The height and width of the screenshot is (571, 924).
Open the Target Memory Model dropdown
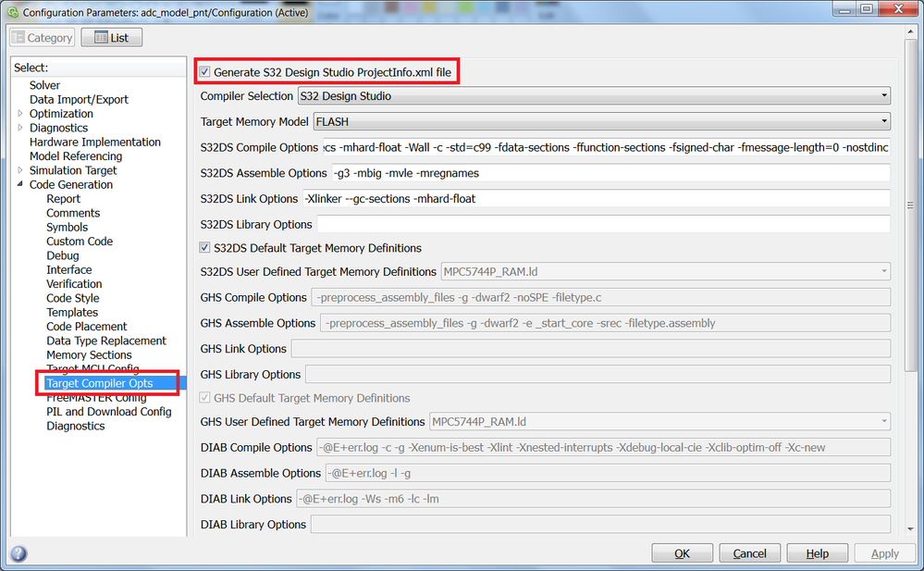(x=601, y=121)
